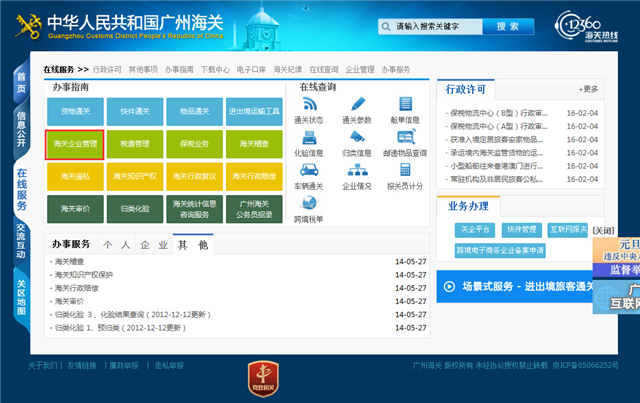This screenshot has height=403, width=640.
Task: Open the 邮递物品查询 icon
Action: (406, 137)
